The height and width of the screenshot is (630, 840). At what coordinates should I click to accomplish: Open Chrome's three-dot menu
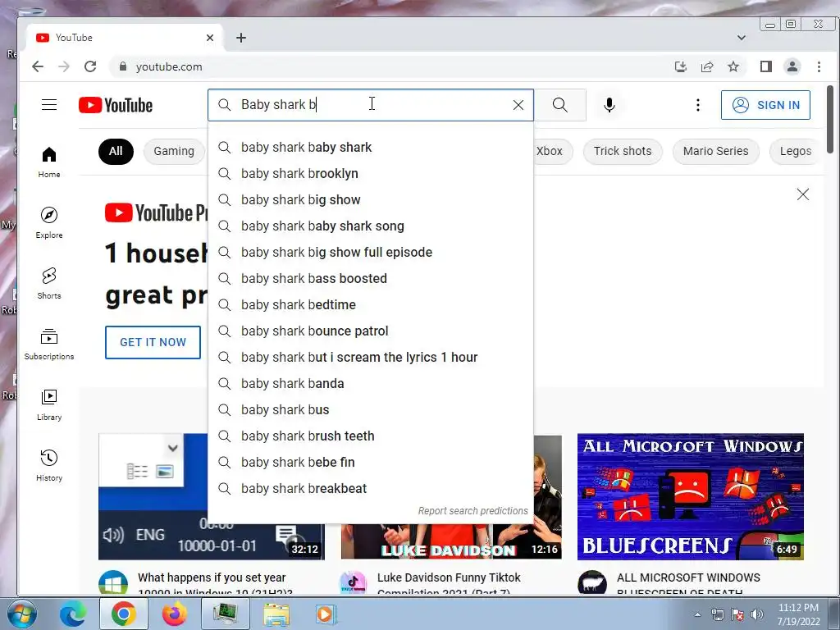pyautogui.click(x=819, y=66)
